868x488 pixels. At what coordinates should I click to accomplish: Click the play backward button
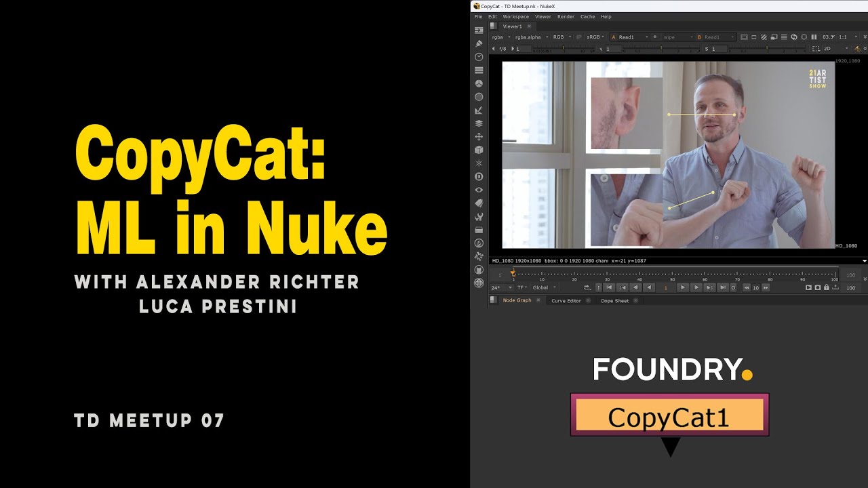[649, 287]
